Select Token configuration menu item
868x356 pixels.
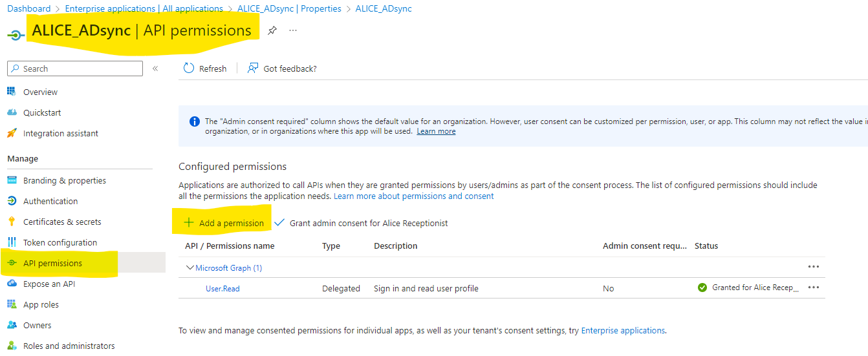coord(60,242)
